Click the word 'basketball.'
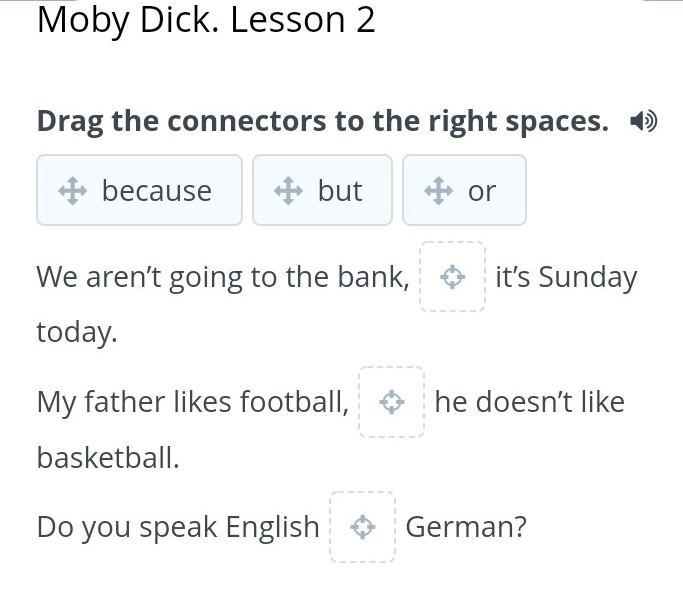683x590 pixels. coord(108,458)
